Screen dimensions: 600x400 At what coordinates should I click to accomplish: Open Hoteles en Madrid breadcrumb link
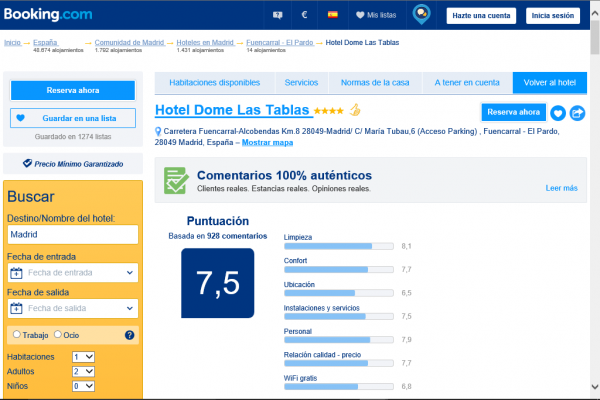pos(205,42)
